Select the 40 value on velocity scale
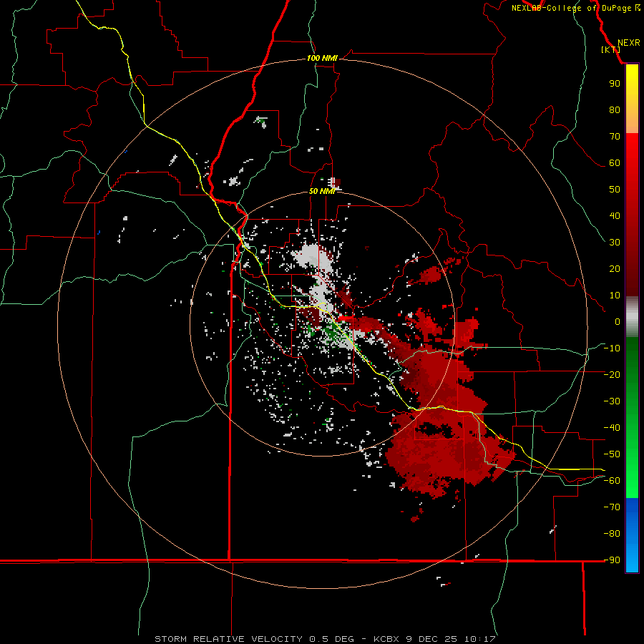Viewport: 644px width, 644px height. coord(615,215)
